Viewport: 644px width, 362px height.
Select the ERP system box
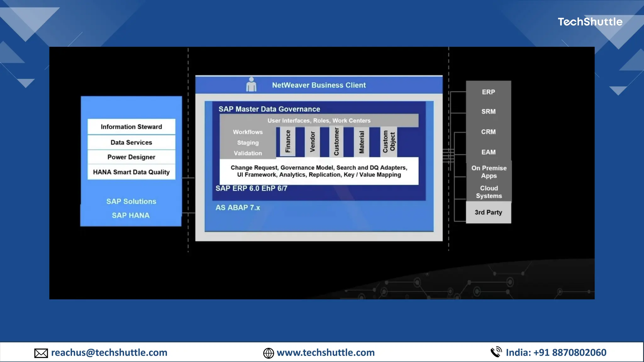pos(488,92)
